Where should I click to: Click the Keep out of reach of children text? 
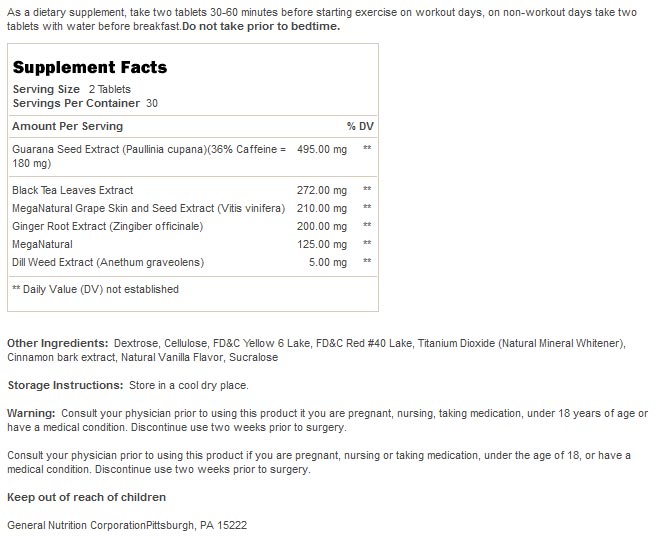87,497
